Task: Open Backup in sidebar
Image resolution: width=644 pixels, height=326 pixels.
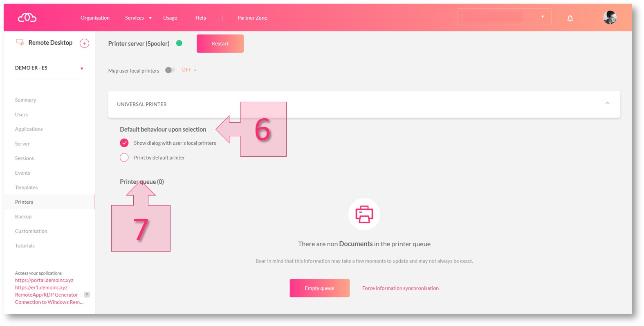Action: coord(23,217)
